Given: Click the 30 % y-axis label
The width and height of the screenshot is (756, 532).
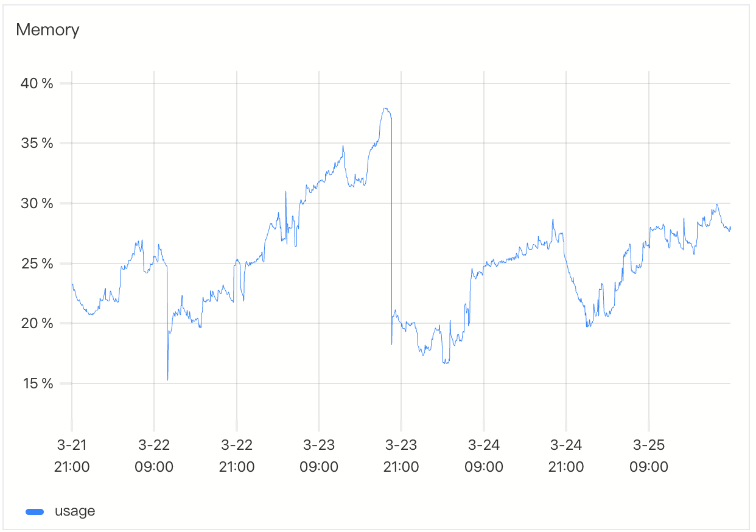Looking at the screenshot, I should click(37, 203).
